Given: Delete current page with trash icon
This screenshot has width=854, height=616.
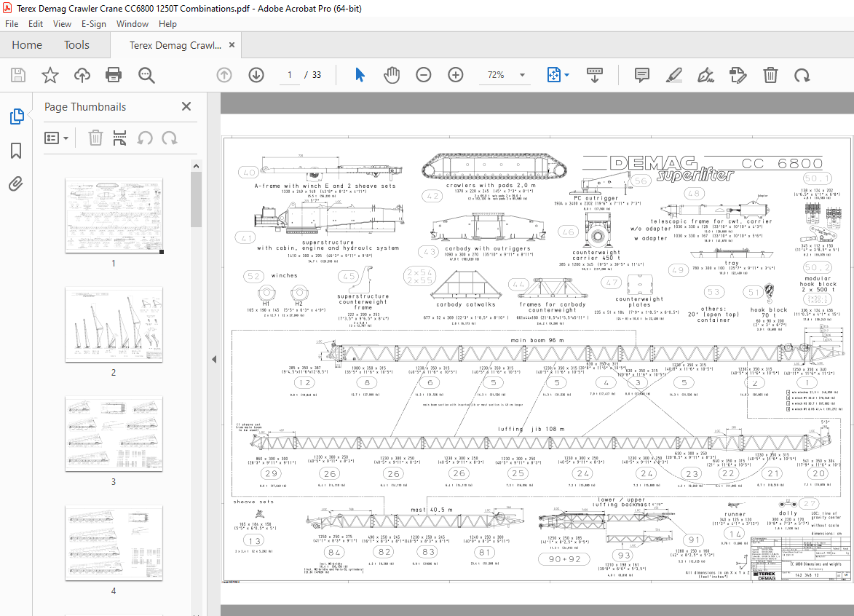Looking at the screenshot, I should tap(770, 74).
